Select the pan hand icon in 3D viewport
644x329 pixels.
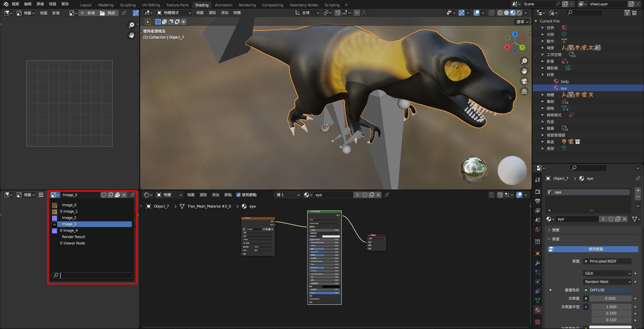[524, 71]
